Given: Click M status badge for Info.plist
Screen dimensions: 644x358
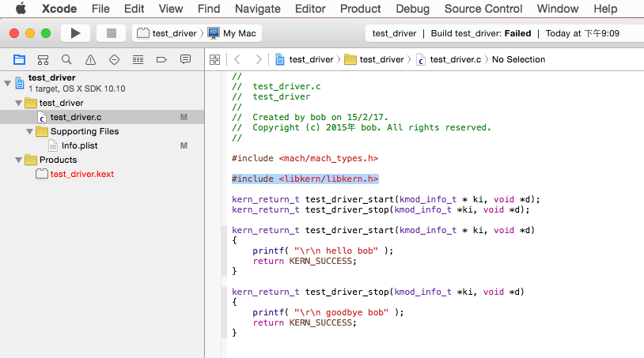Looking at the screenshot, I should tap(184, 145).
